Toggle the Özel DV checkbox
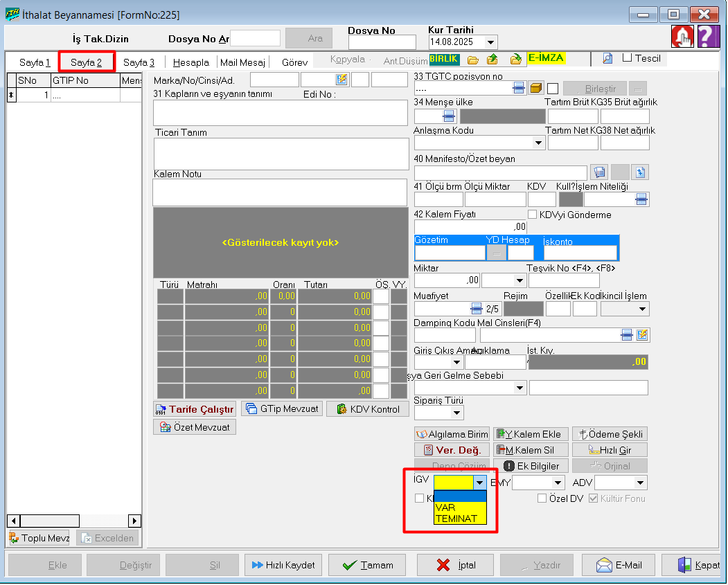 pyautogui.click(x=542, y=498)
